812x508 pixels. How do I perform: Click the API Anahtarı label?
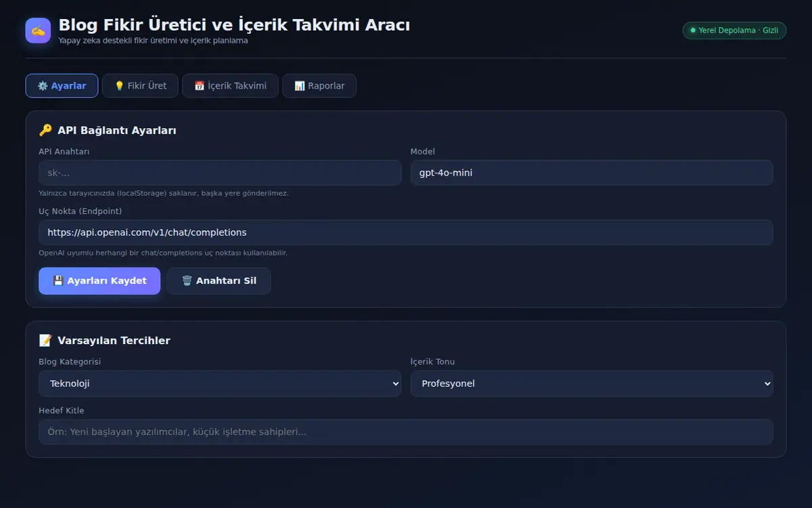[64, 152]
